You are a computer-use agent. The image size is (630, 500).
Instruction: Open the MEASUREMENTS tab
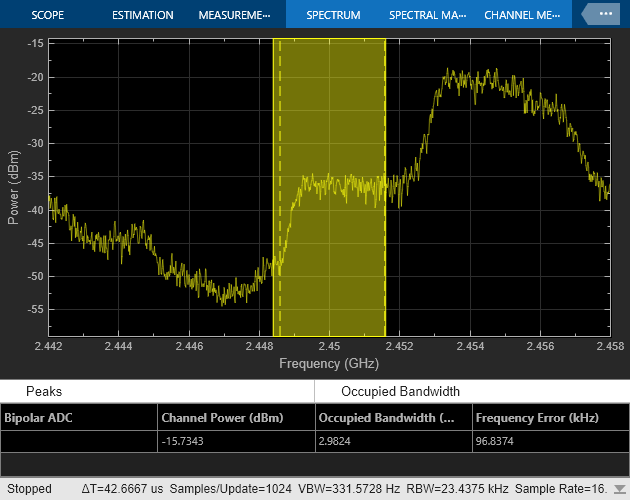234,15
